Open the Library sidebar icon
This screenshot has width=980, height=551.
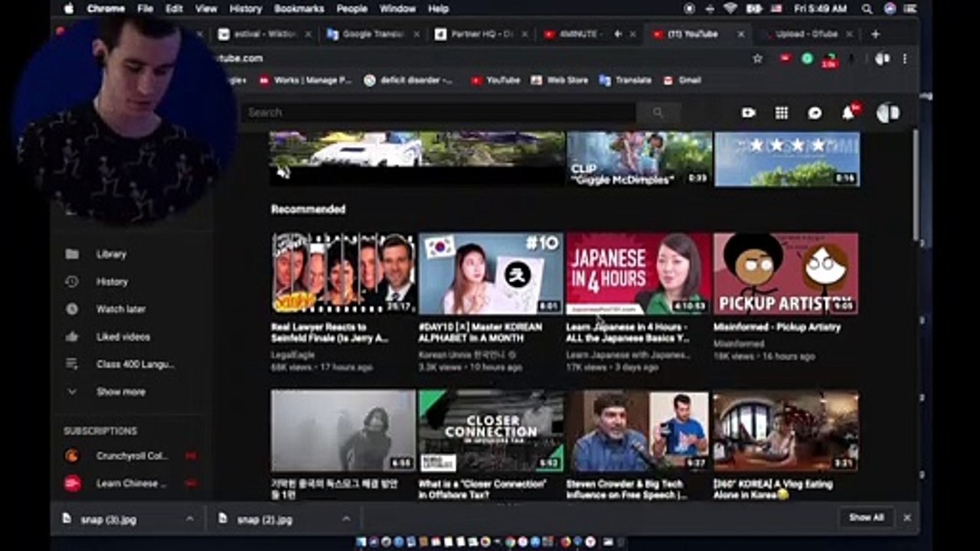tap(72, 254)
